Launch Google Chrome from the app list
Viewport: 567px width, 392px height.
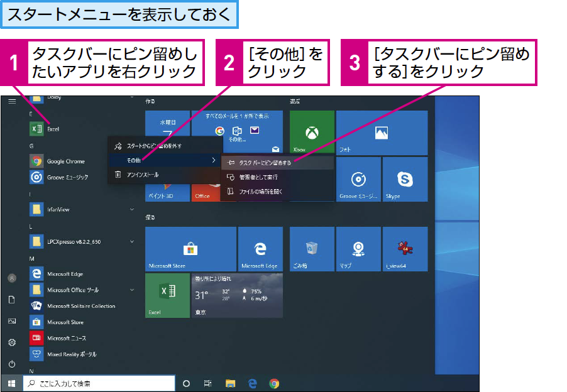pyautogui.click(x=81, y=161)
